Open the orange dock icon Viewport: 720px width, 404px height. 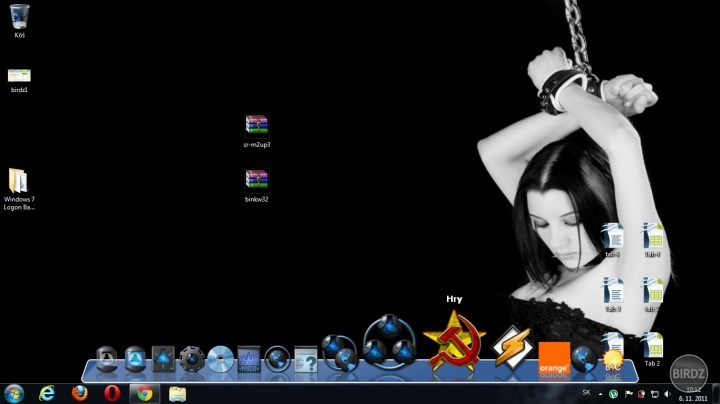554,358
